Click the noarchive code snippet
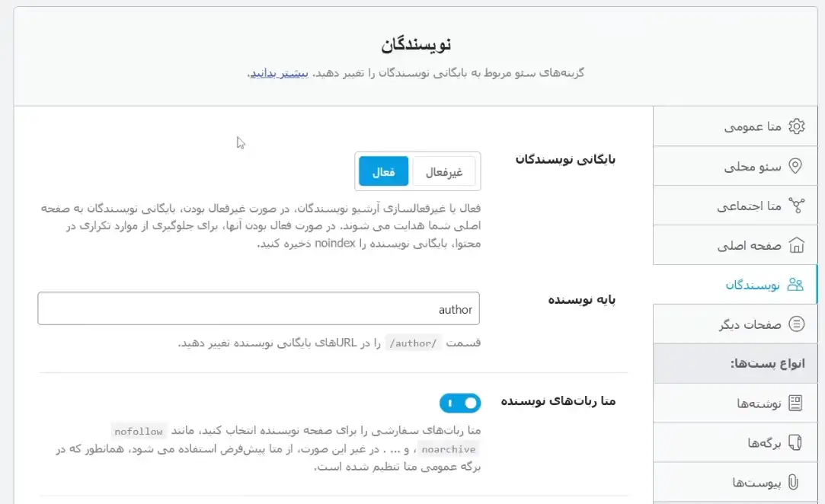The image size is (825, 504). click(x=449, y=449)
